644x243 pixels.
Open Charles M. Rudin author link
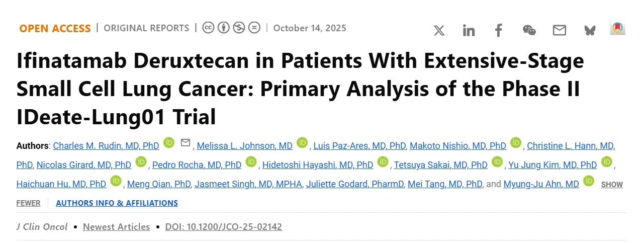point(106,146)
